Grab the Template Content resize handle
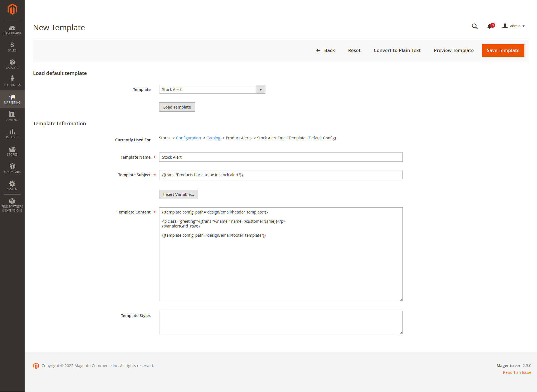The image size is (537, 392). [x=401, y=299]
